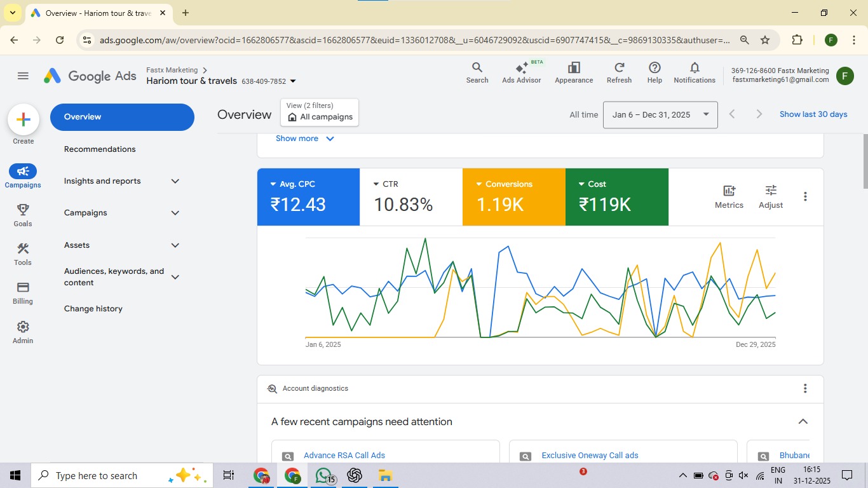
Task: Open Advance RSA Call Ads campaign link
Action: click(344, 456)
